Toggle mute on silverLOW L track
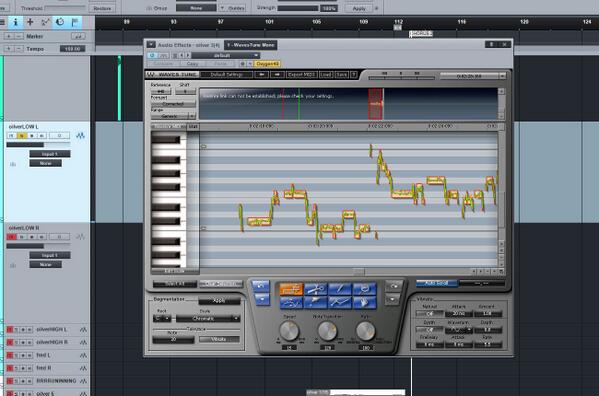The width and height of the screenshot is (599, 396). [12, 136]
